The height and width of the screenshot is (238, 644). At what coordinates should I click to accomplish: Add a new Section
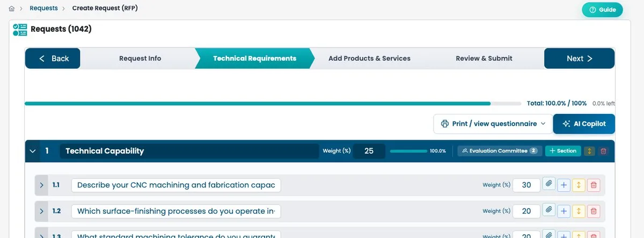[x=562, y=151]
